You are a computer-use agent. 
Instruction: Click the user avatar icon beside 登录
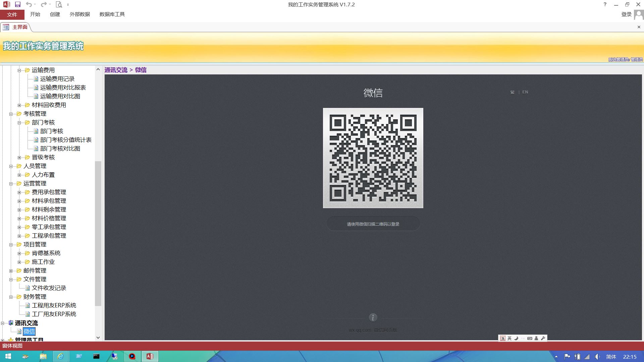pos(639,15)
